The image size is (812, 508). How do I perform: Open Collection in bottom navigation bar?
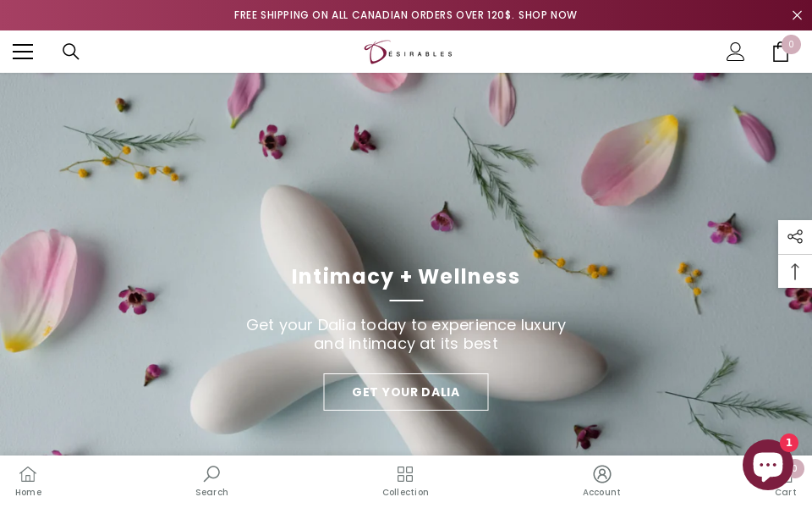tap(405, 481)
